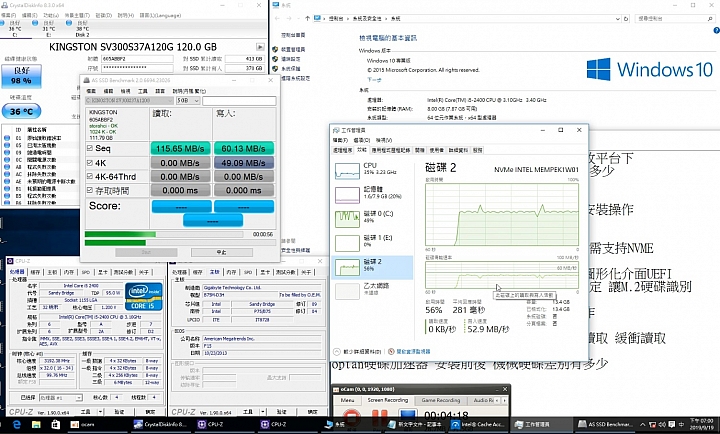Open 進階系統設定 advanced settings link
This screenshot has height=434, width=720.
pyautogui.click(x=295, y=78)
